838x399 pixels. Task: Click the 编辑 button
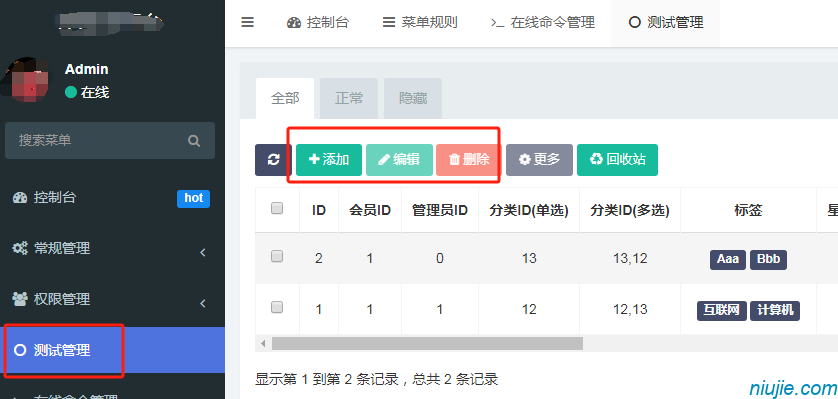(x=399, y=160)
